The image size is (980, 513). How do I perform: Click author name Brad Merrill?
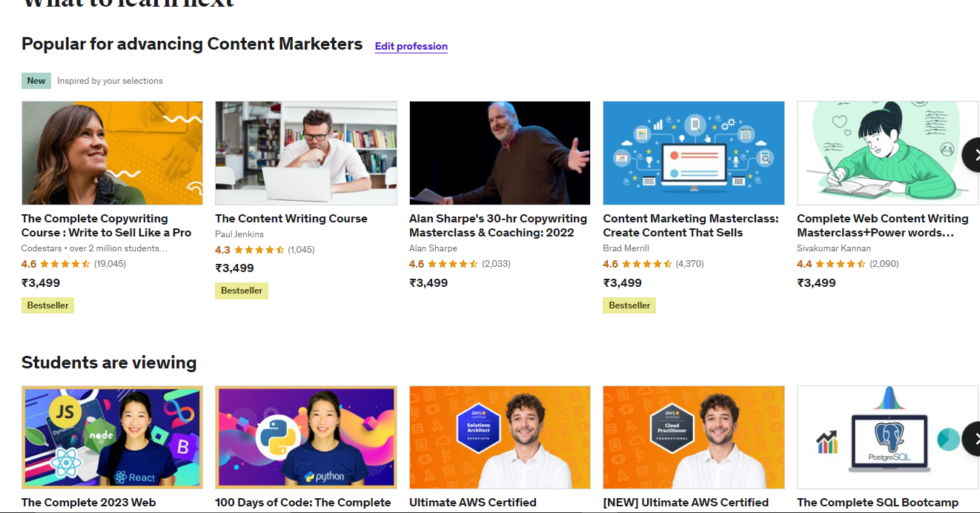[626, 248]
